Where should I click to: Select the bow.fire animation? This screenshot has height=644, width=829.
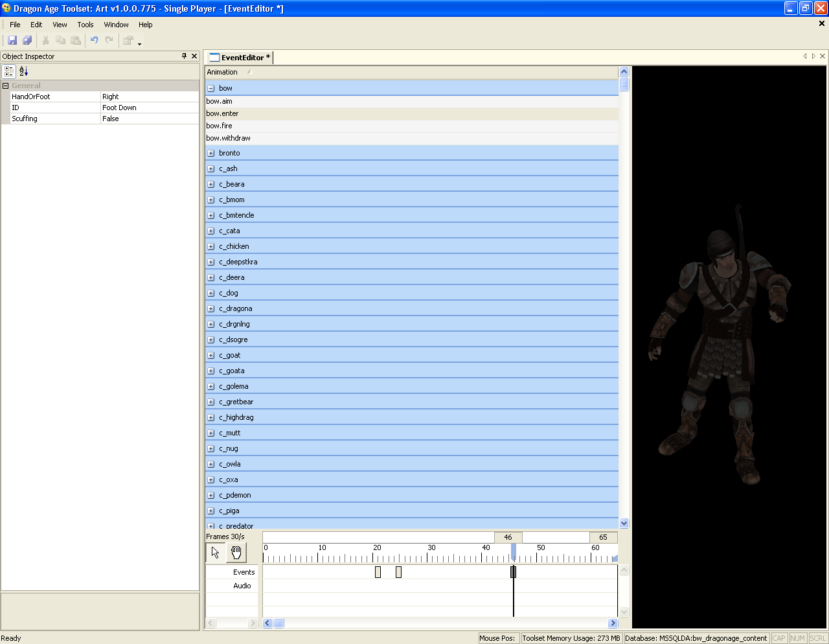(220, 126)
